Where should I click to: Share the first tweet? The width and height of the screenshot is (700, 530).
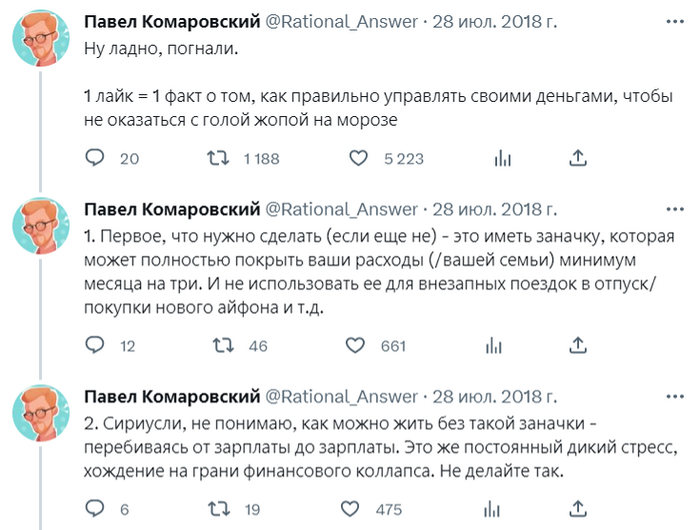tap(577, 157)
